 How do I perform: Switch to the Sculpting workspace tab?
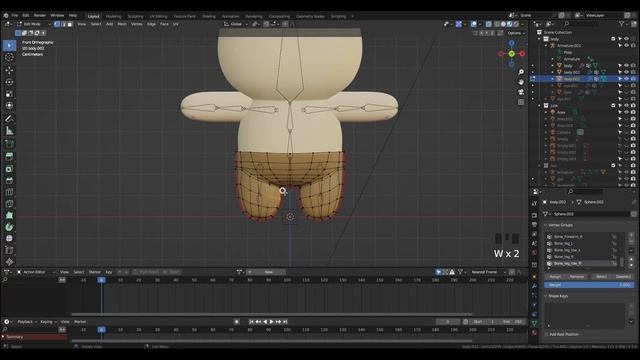pos(135,16)
